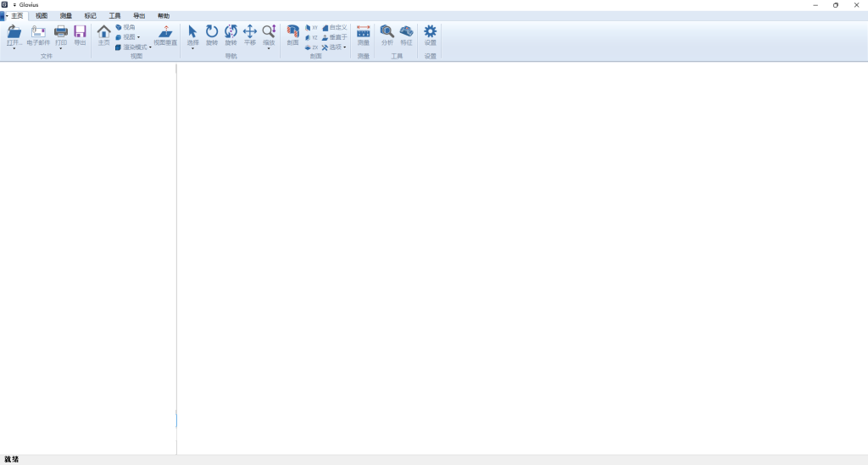Click the 自定义 section plane button
868x465 pixels.
pyautogui.click(x=335, y=27)
